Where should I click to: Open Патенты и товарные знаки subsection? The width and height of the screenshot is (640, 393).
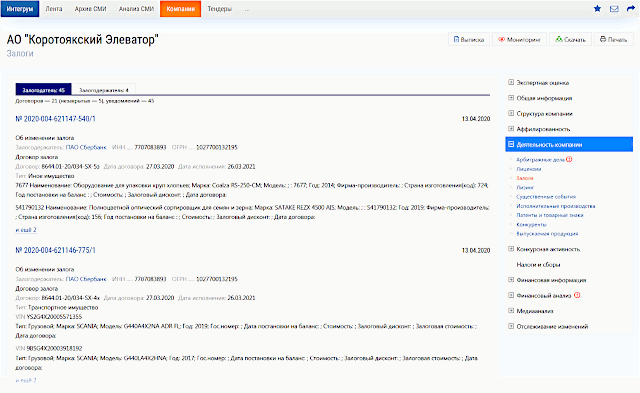click(x=550, y=215)
